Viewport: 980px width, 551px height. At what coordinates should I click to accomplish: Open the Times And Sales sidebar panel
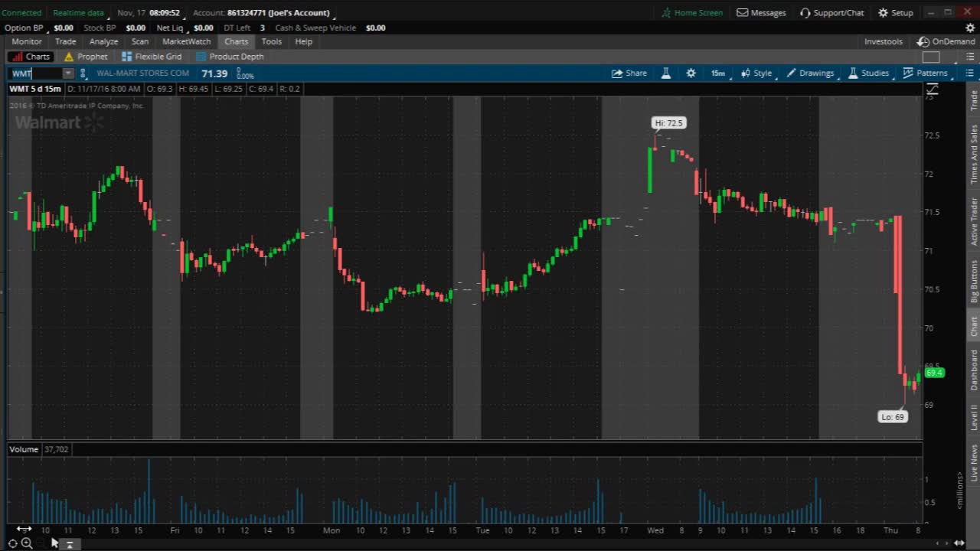pyautogui.click(x=974, y=154)
